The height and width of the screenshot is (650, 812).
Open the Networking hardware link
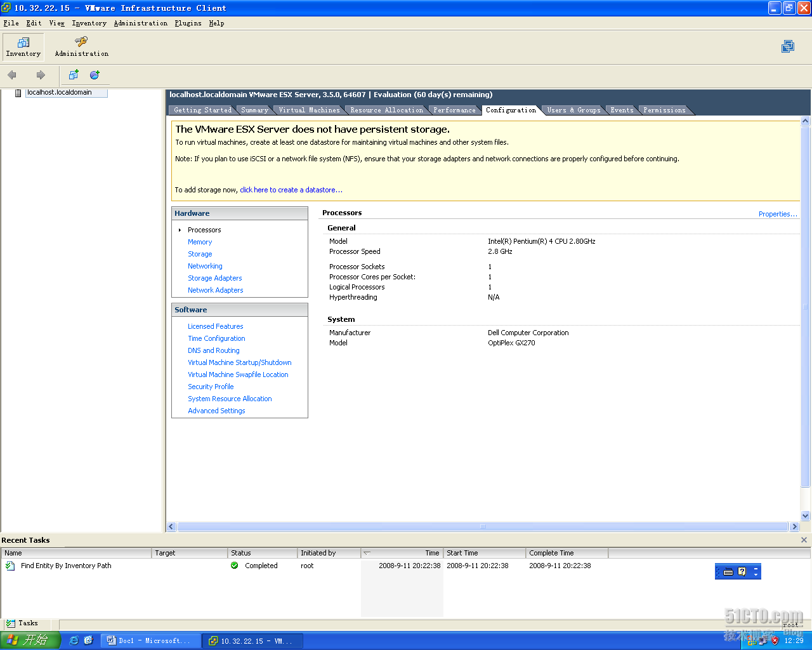pos(205,266)
